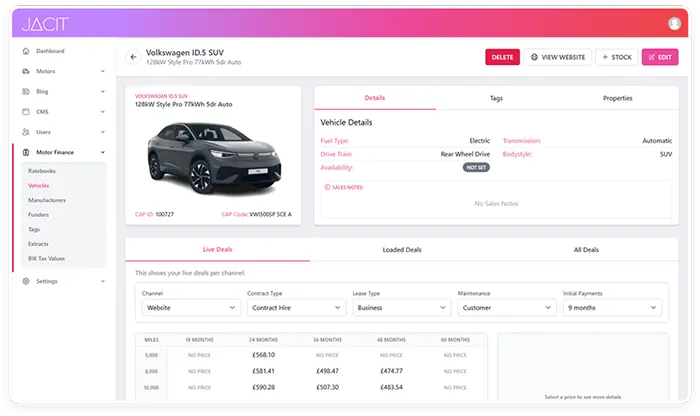
Task: Select the £483.54 price cell
Action: 391,387
